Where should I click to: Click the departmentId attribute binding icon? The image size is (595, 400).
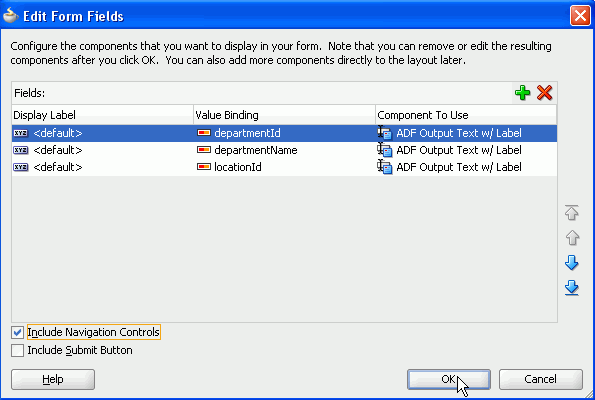pos(204,133)
